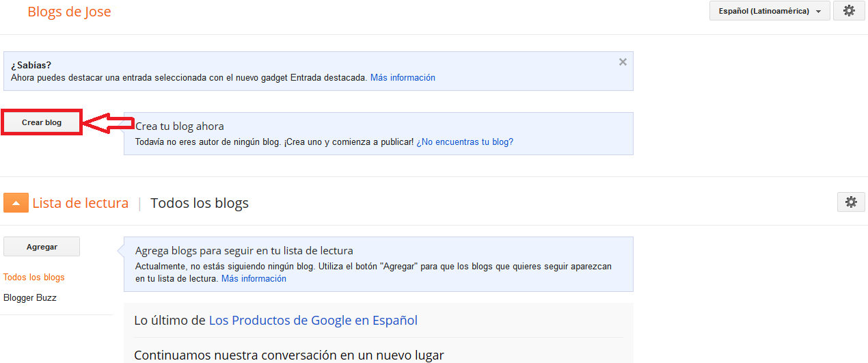
Task: Open Los Productos de Google en Español link
Action: pyautogui.click(x=313, y=320)
